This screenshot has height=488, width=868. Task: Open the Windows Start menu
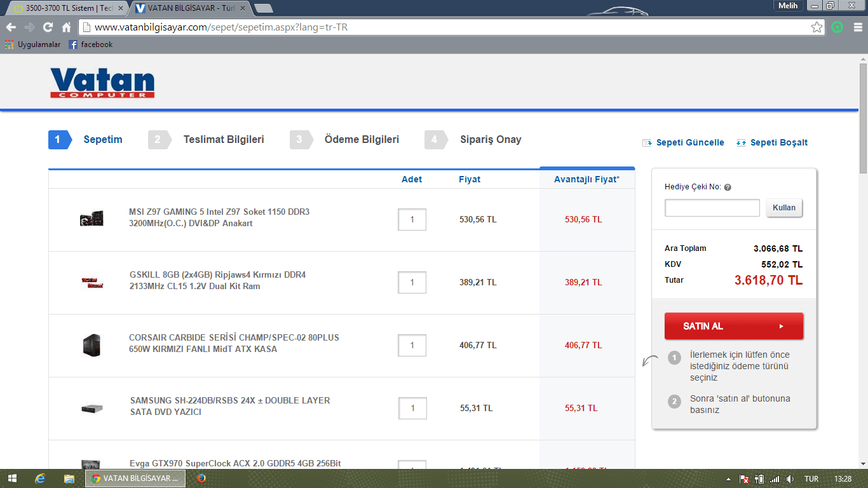point(12,478)
